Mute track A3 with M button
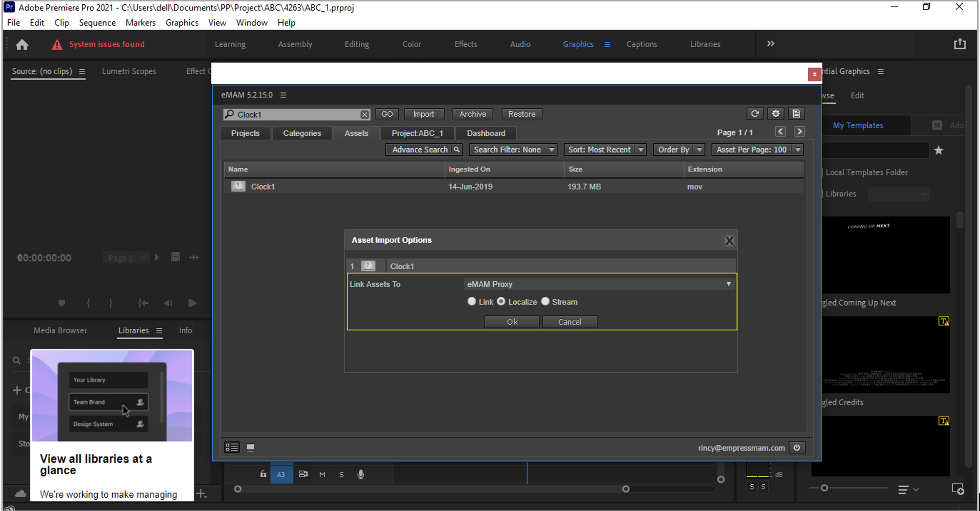The width and height of the screenshot is (980, 511). (322, 474)
